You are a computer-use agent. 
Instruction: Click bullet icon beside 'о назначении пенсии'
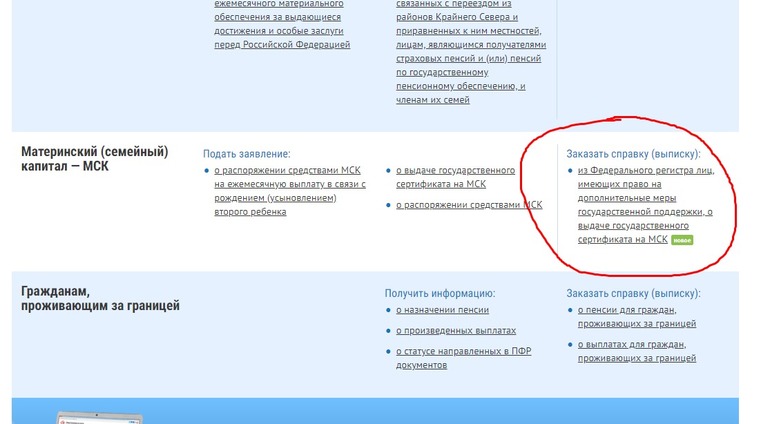pyautogui.click(x=388, y=311)
